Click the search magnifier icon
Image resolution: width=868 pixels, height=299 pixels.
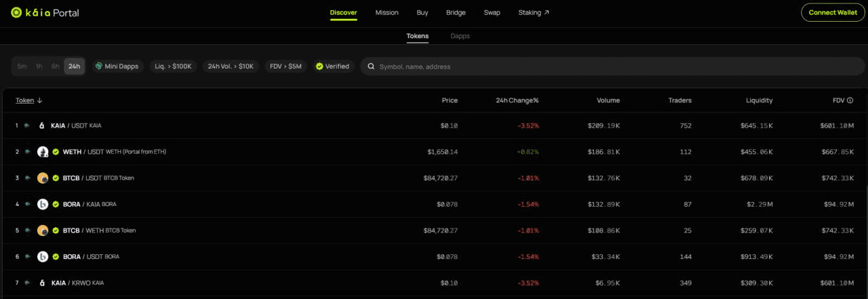click(371, 66)
